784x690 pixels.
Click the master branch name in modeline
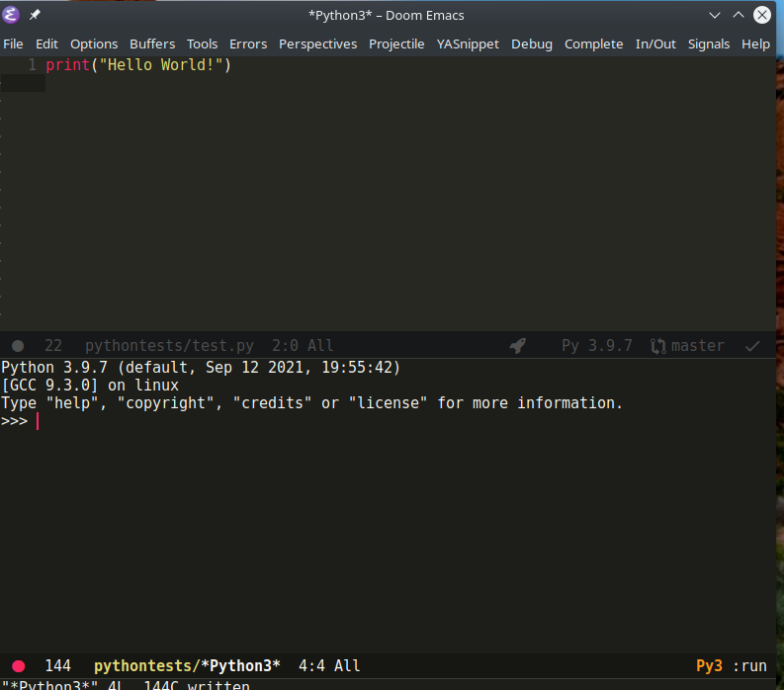point(698,346)
